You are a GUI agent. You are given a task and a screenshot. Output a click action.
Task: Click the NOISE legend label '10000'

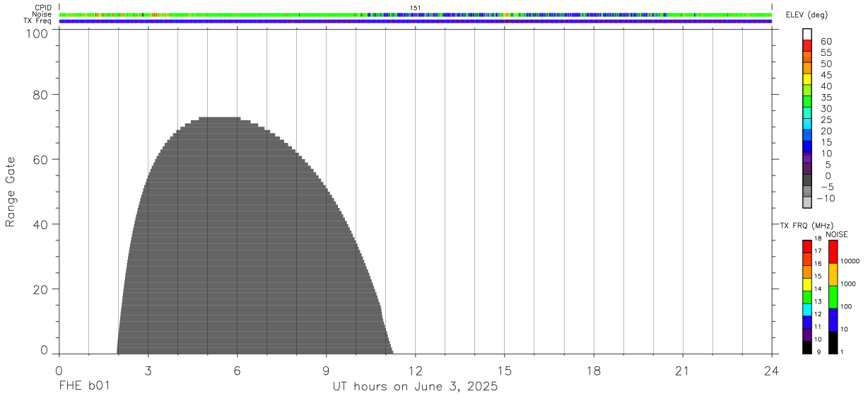coord(849,261)
